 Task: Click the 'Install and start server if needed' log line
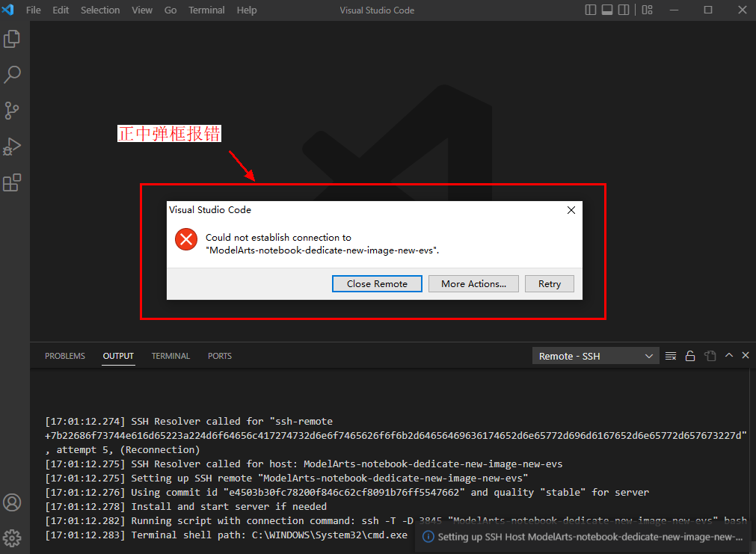185,507
